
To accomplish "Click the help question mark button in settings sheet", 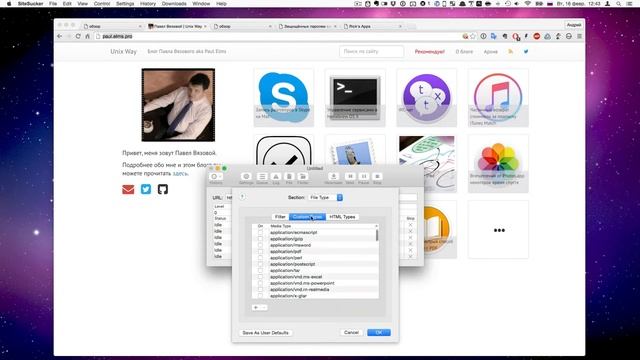I will 242,197.
